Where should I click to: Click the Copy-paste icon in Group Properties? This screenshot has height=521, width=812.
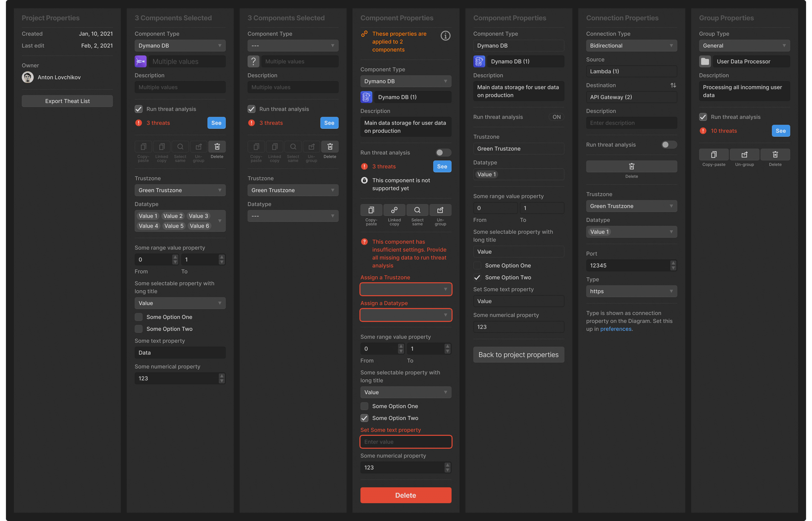tap(713, 155)
